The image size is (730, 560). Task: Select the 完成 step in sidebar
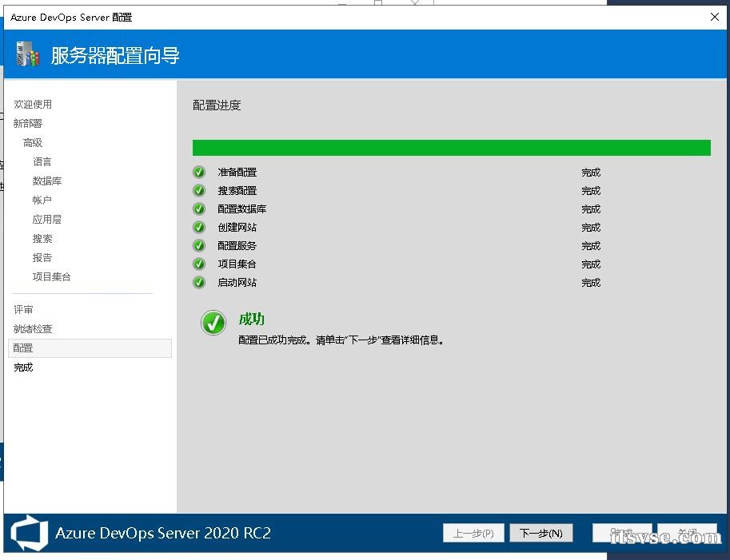coord(23,367)
